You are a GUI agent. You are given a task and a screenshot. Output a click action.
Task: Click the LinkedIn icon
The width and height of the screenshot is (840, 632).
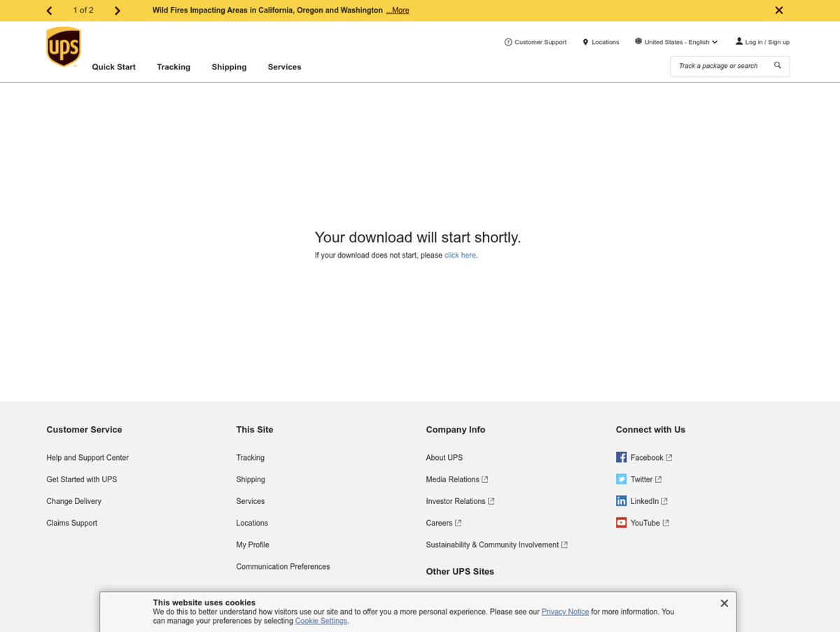click(621, 500)
